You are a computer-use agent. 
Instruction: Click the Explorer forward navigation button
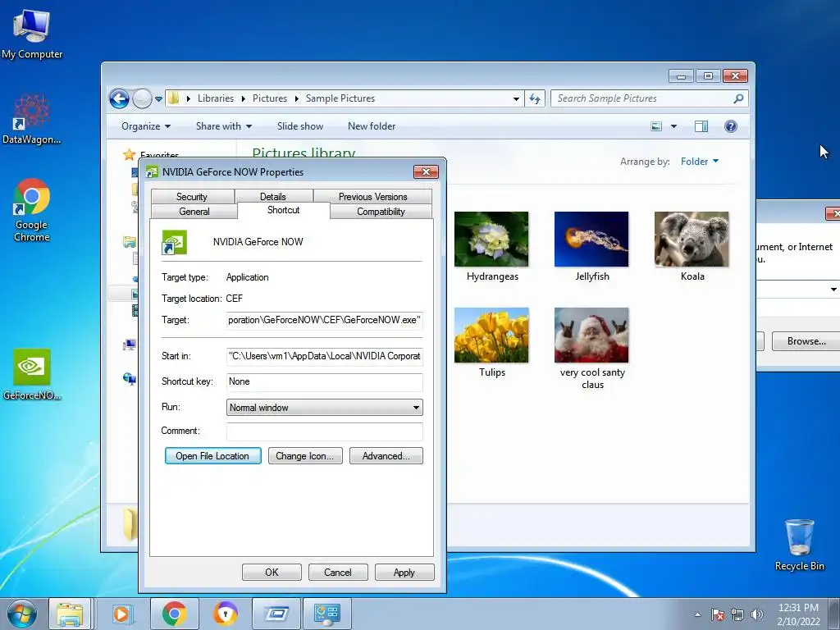[142, 98]
